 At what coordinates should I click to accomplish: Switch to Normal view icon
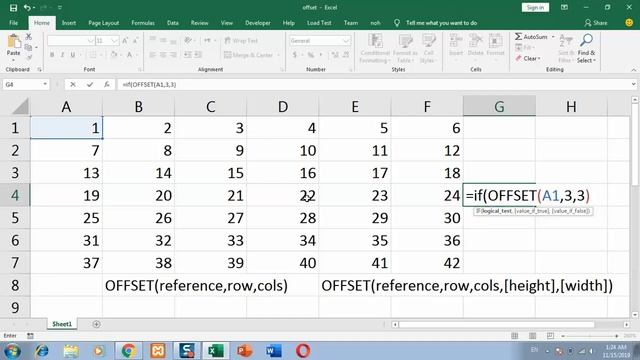(515, 336)
